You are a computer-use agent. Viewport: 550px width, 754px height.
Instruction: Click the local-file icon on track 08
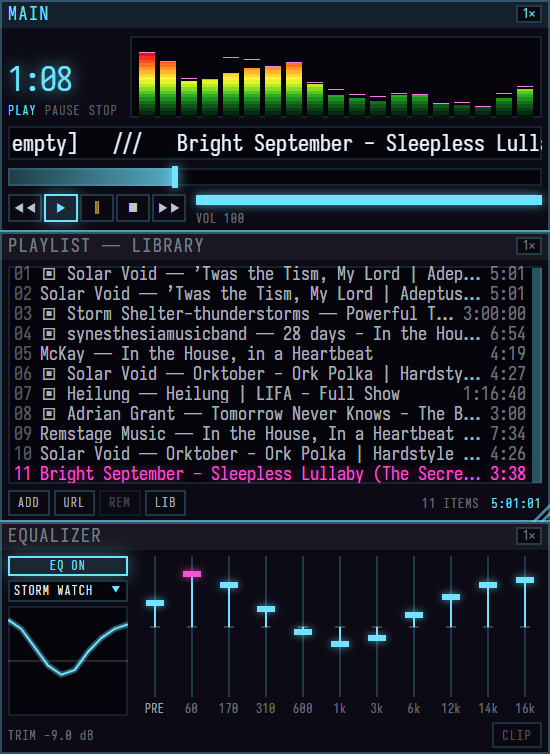tap(49, 414)
